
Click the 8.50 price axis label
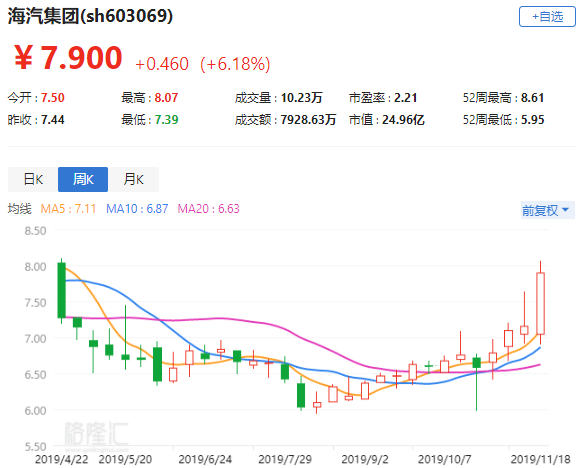click(35, 231)
